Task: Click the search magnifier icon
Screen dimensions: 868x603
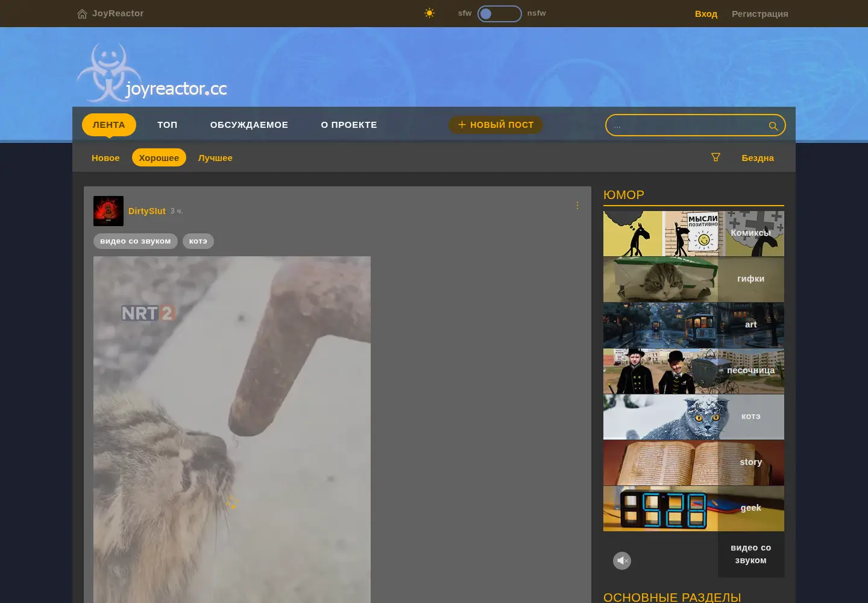Action: 773,125
